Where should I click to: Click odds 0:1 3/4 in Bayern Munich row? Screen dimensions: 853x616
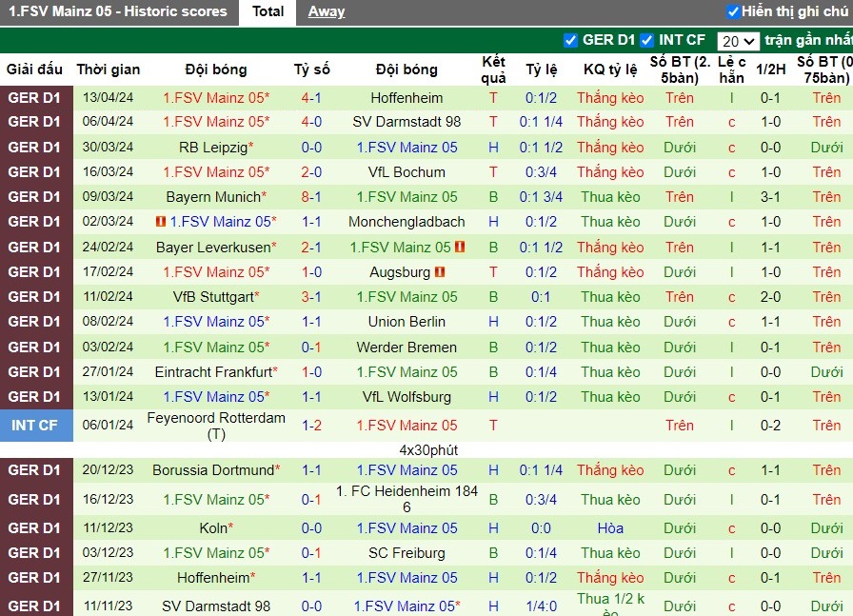541,197
